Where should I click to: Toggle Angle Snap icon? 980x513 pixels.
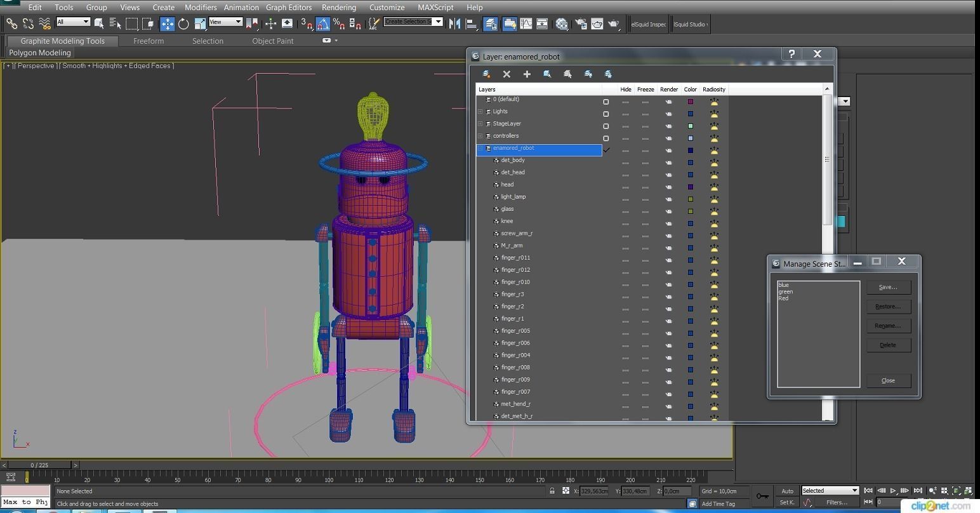click(x=322, y=23)
